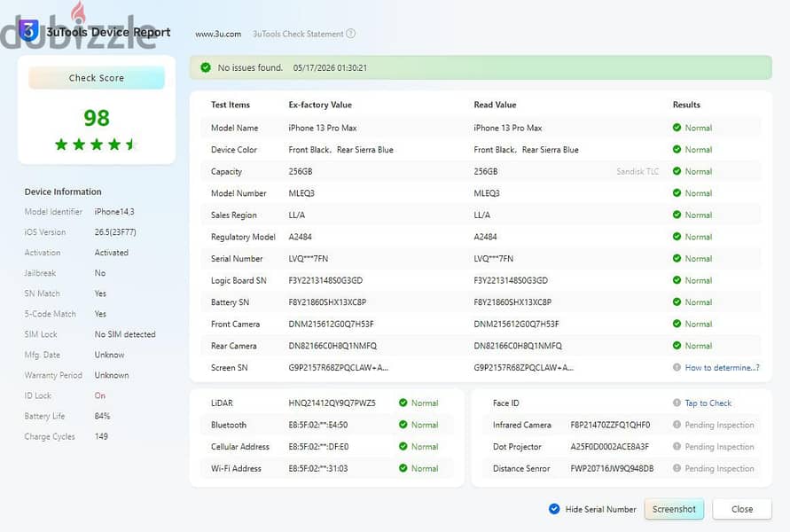
Task: Click the 3uTools logo icon
Action: click(x=28, y=31)
